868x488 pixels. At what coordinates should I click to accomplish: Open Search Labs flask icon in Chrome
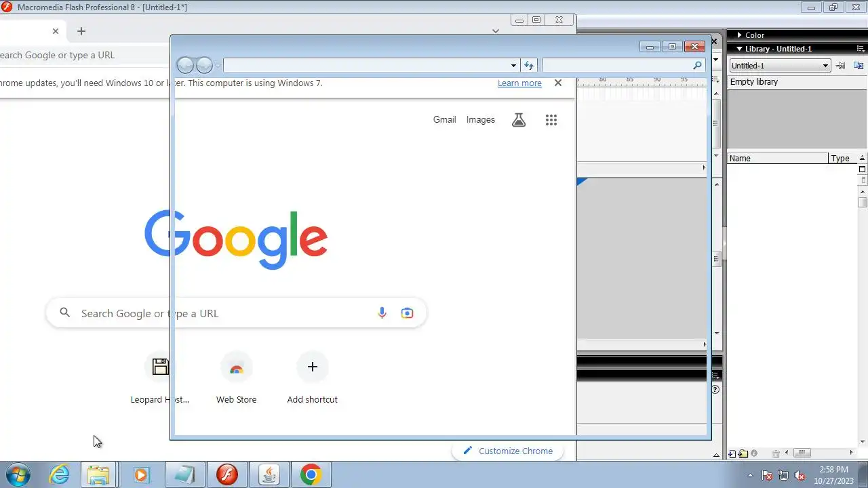tap(519, 120)
